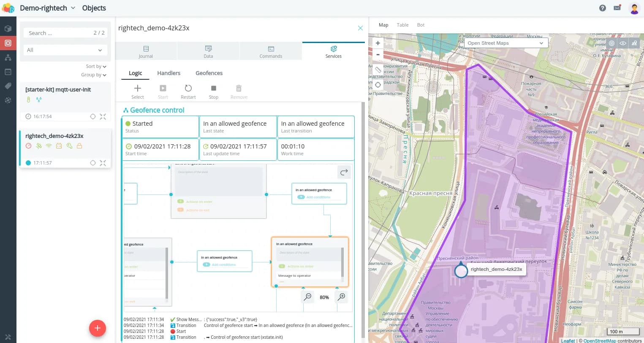Click the Restart automaton icon
This screenshot has width=644, height=343.
(x=188, y=89)
